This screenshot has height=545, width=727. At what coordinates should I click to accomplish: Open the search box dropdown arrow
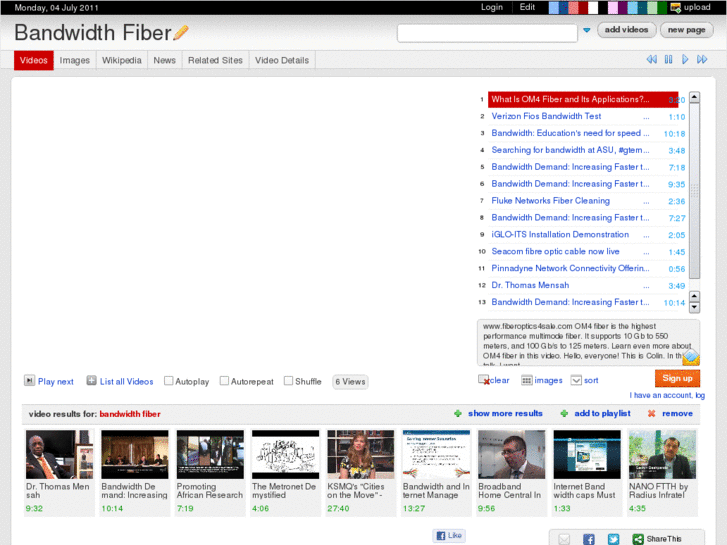point(587,30)
